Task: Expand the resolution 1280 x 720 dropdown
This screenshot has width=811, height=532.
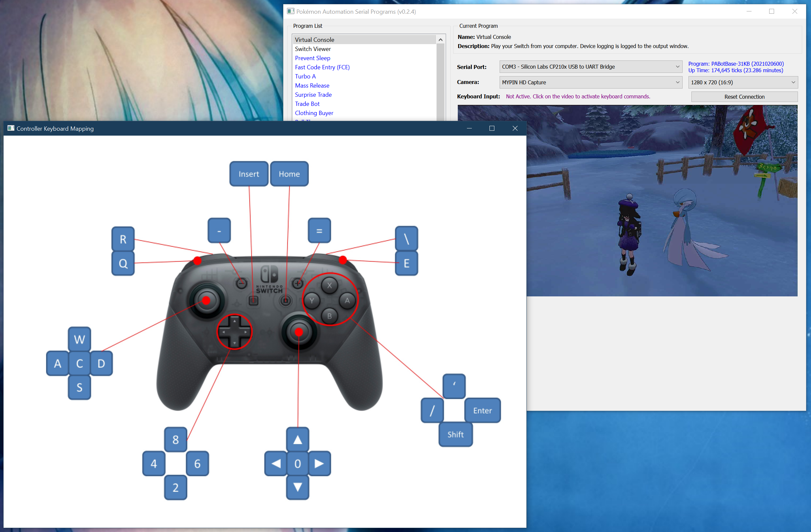Action: (x=742, y=82)
